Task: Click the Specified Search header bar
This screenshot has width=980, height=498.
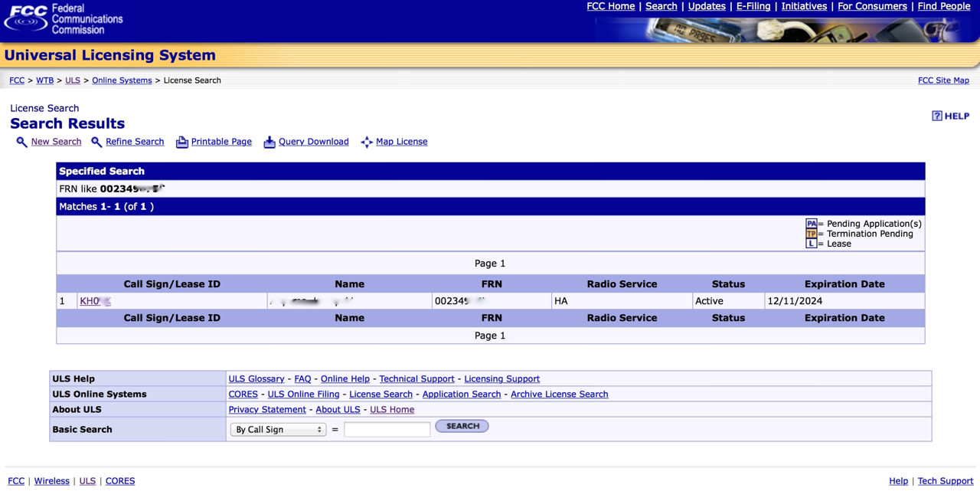Action: point(490,171)
